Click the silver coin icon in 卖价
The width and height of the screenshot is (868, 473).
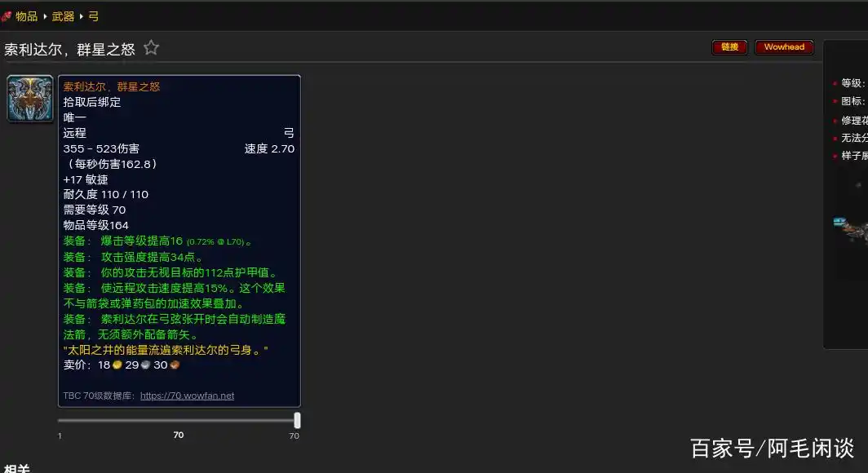[x=145, y=365]
